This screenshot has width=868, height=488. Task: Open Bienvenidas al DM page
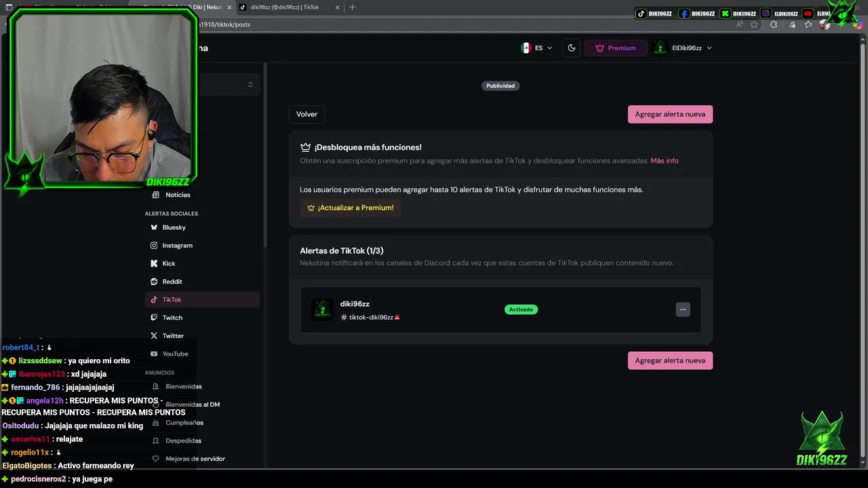pos(202,405)
